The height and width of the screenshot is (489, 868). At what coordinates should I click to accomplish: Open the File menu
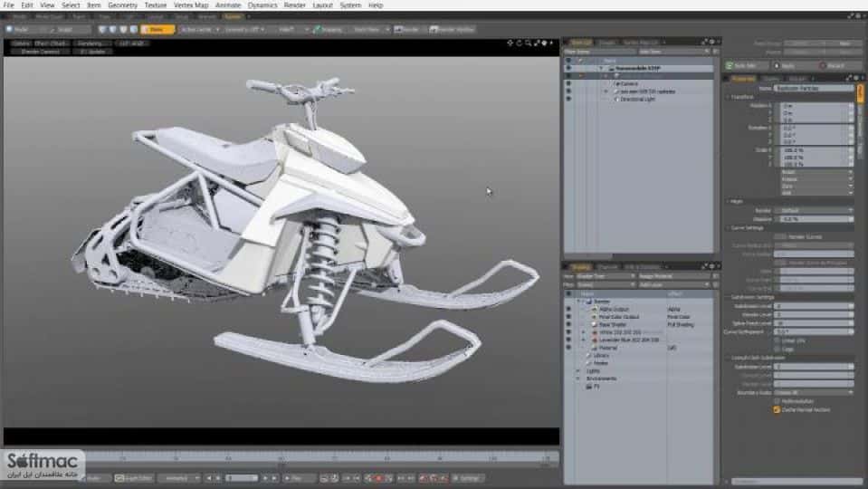pyautogui.click(x=8, y=5)
